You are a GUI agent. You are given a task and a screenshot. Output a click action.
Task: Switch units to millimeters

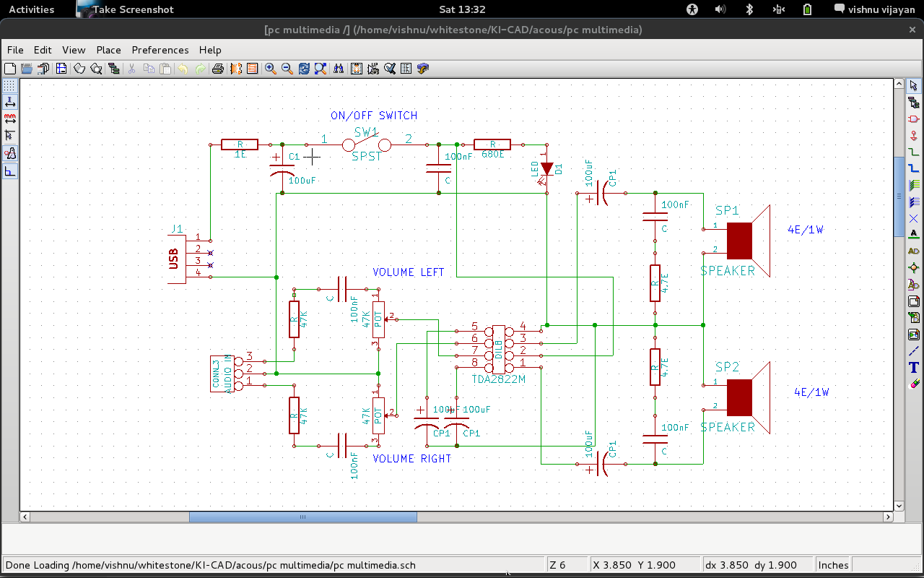(9, 117)
